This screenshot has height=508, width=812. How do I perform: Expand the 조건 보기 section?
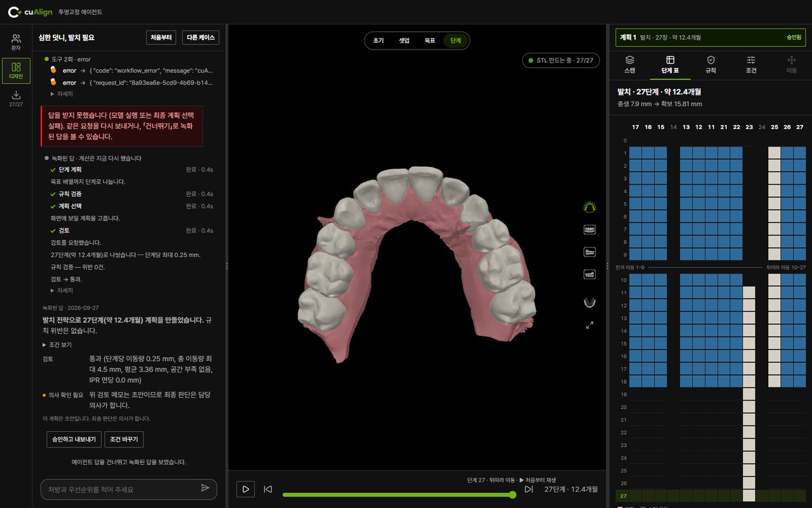(x=57, y=345)
